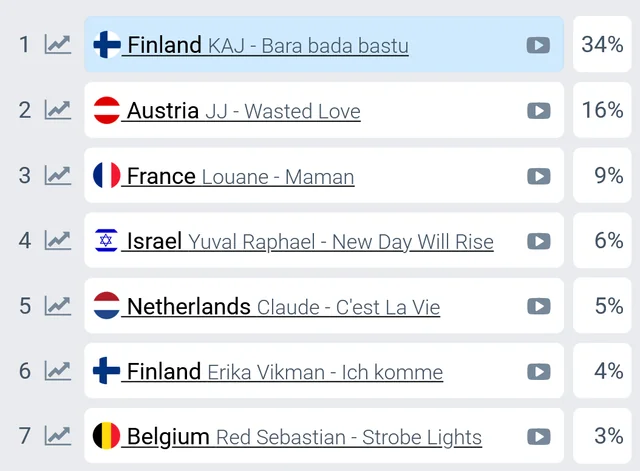
Task: Follow the France Louane - Maman link
Action: tap(240, 176)
